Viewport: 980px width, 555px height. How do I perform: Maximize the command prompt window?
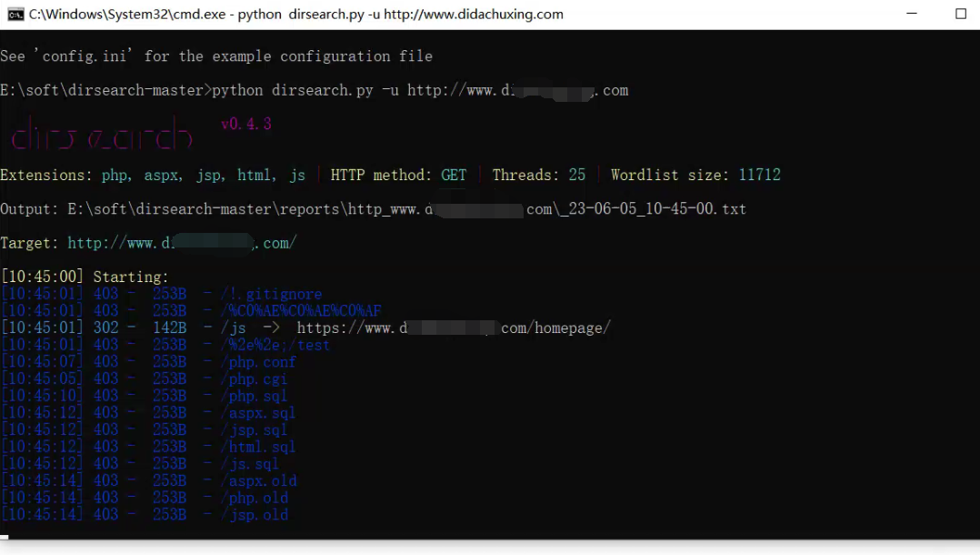click(x=959, y=14)
